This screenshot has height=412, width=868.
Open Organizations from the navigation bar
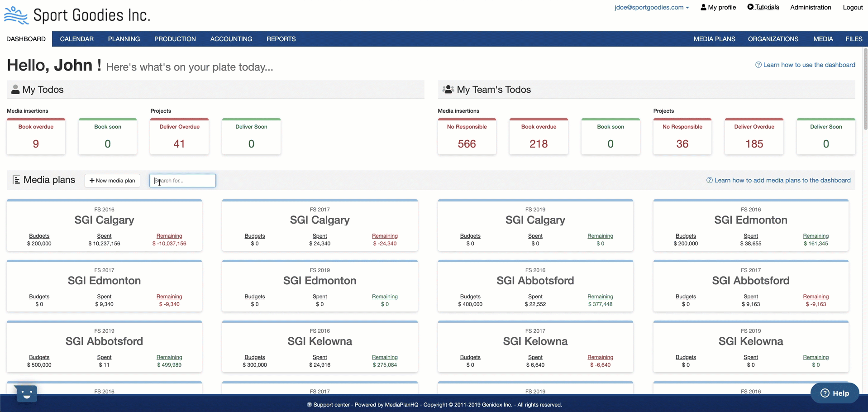773,39
